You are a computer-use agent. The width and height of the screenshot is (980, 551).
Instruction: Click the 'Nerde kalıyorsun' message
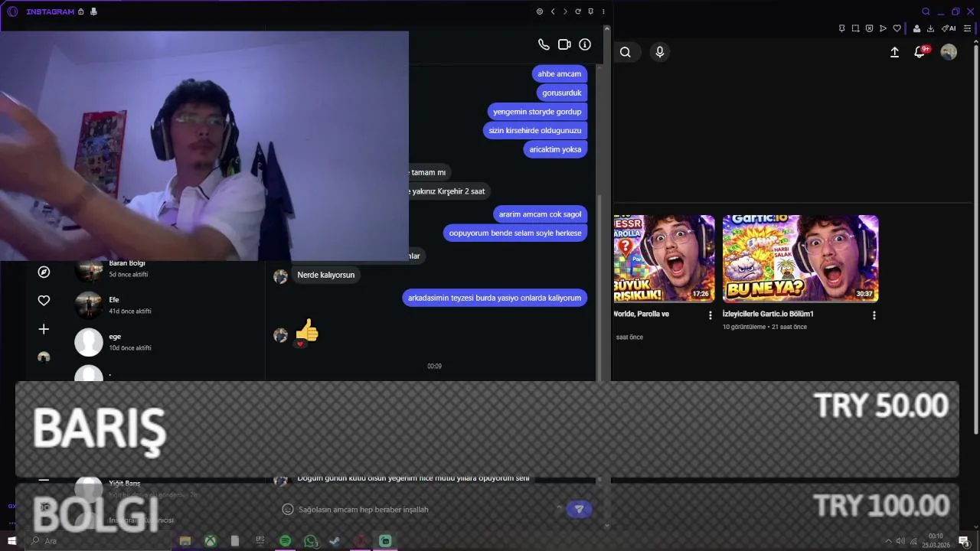pyautogui.click(x=325, y=275)
